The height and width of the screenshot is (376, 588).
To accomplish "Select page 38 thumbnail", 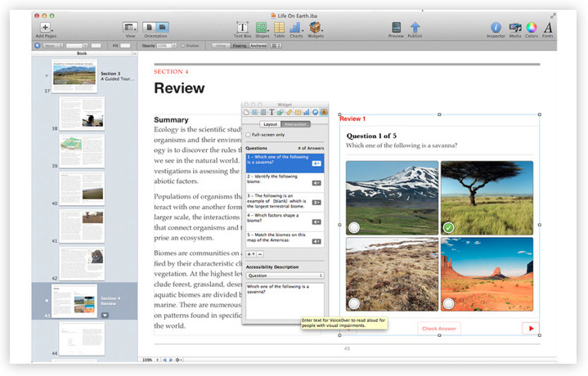I will [x=82, y=114].
